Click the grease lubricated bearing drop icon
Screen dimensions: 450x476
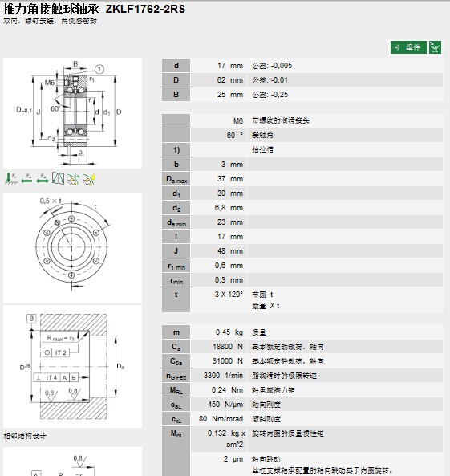point(89,178)
